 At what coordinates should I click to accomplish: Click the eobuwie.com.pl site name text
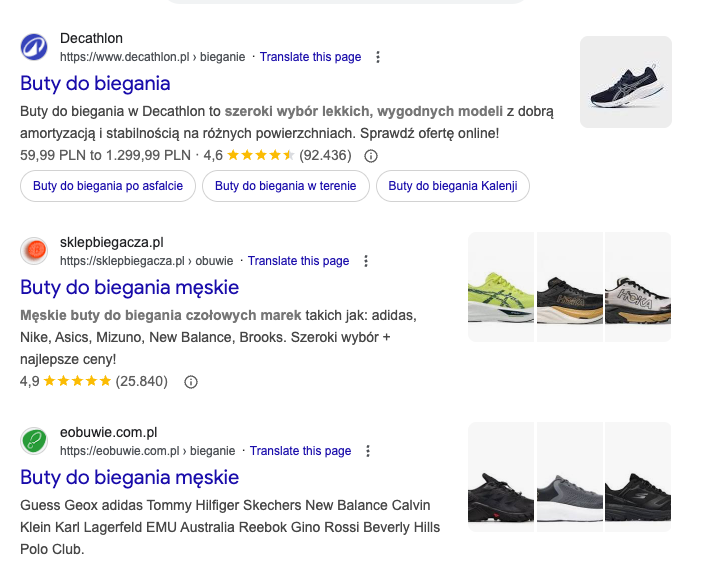tap(109, 432)
